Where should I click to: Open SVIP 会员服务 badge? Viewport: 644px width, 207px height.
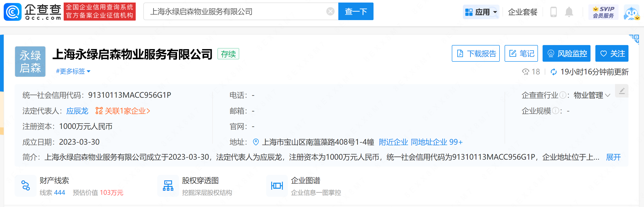603,12
